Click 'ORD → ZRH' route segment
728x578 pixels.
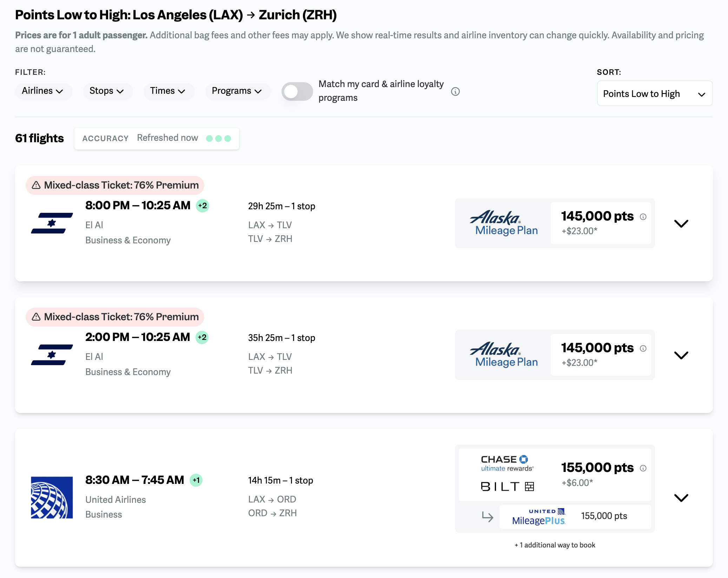(272, 513)
